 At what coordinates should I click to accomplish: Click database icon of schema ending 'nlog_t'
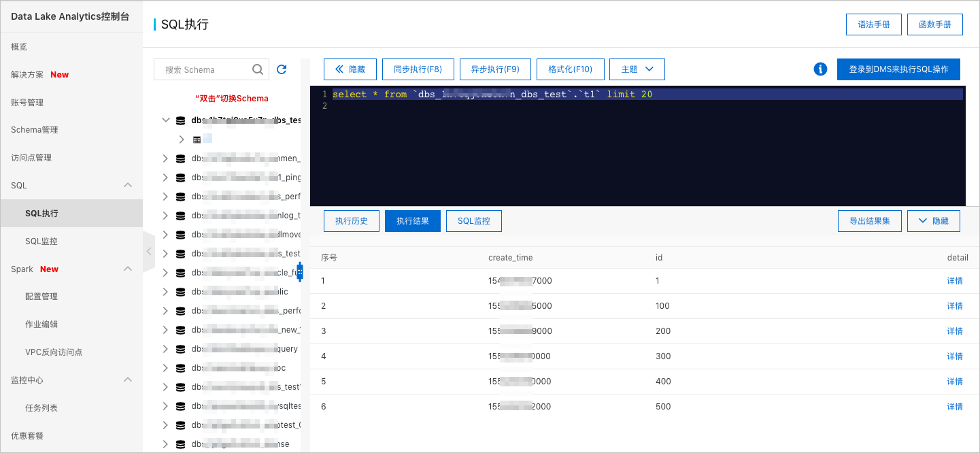(x=180, y=216)
